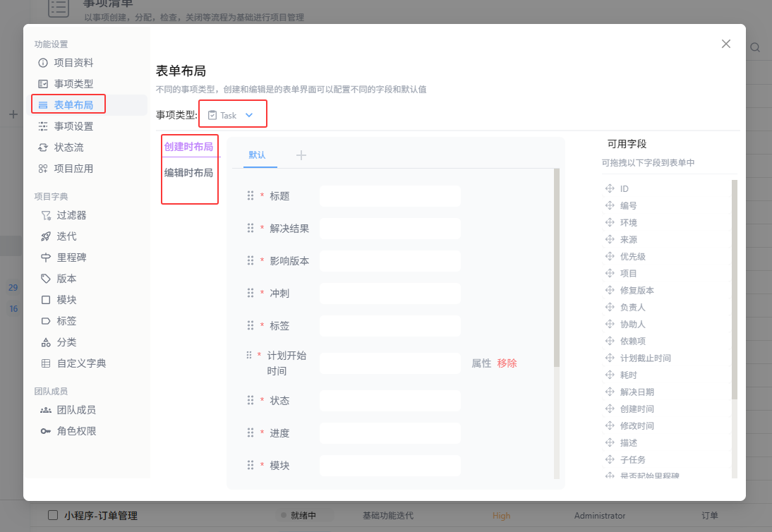The width and height of the screenshot is (772, 532).
Task: Select 编号 in available fields
Action: pos(628,206)
